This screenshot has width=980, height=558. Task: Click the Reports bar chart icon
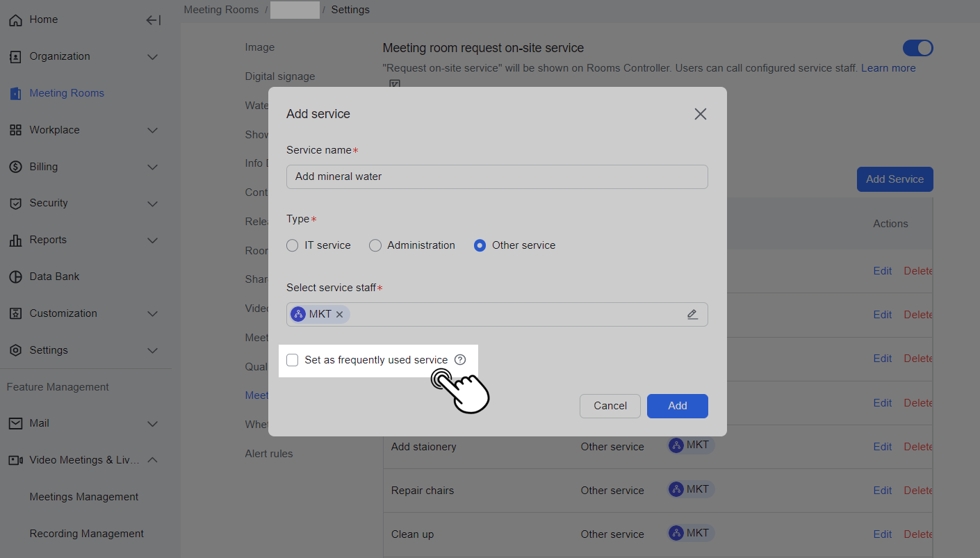pyautogui.click(x=15, y=240)
